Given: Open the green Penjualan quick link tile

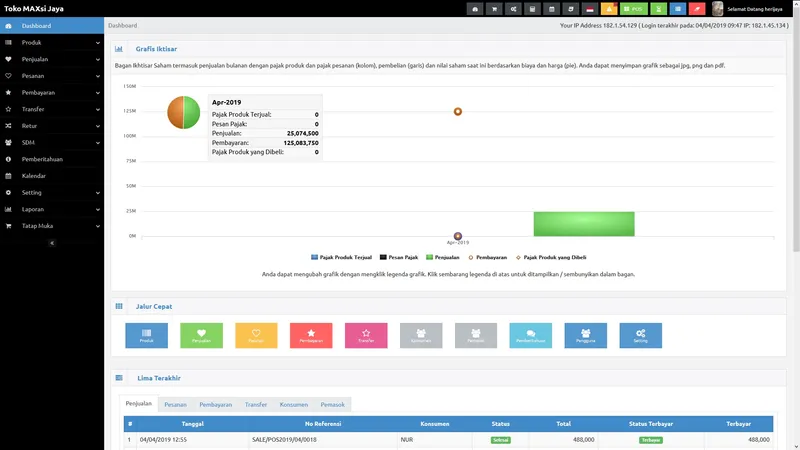Looking at the screenshot, I should pyautogui.click(x=201, y=336).
